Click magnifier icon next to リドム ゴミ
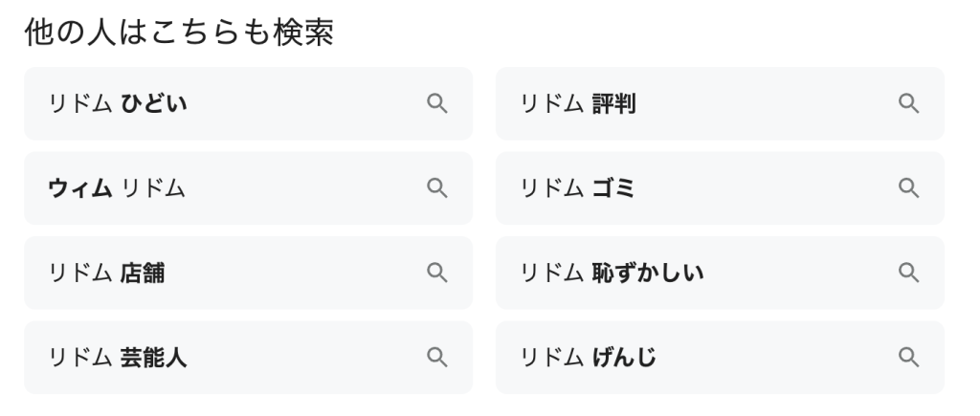Image resolution: width=980 pixels, height=416 pixels. point(908,188)
